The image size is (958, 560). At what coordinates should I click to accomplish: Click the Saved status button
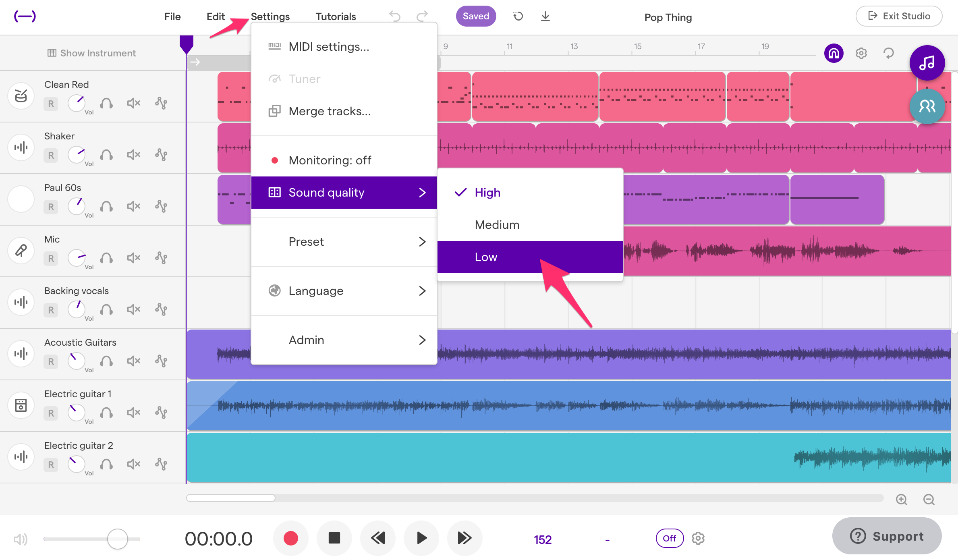tap(476, 16)
